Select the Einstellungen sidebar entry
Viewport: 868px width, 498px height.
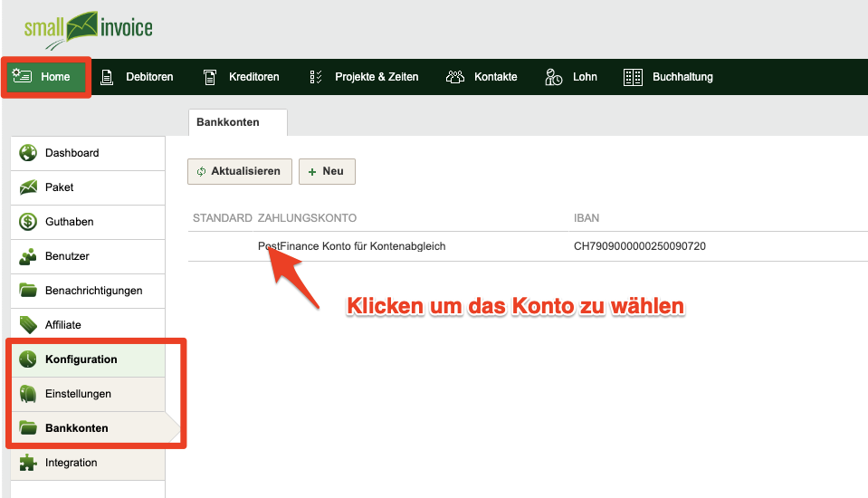pos(88,393)
